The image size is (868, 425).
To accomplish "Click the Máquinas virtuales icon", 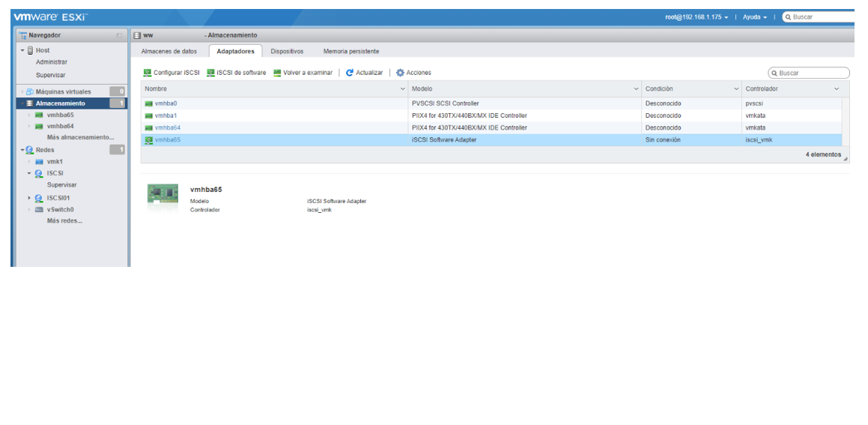I will (x=30, y=92).
